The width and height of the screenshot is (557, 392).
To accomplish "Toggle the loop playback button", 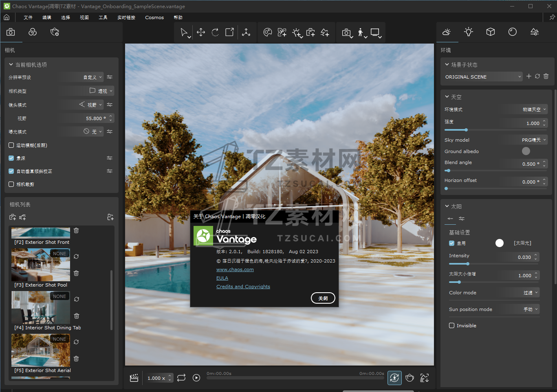I will 181,378.
